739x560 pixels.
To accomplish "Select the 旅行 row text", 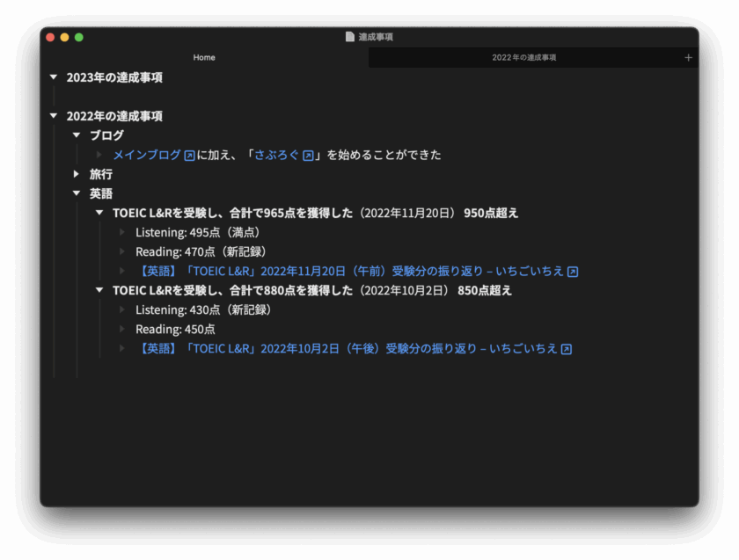I will (101, 174).
